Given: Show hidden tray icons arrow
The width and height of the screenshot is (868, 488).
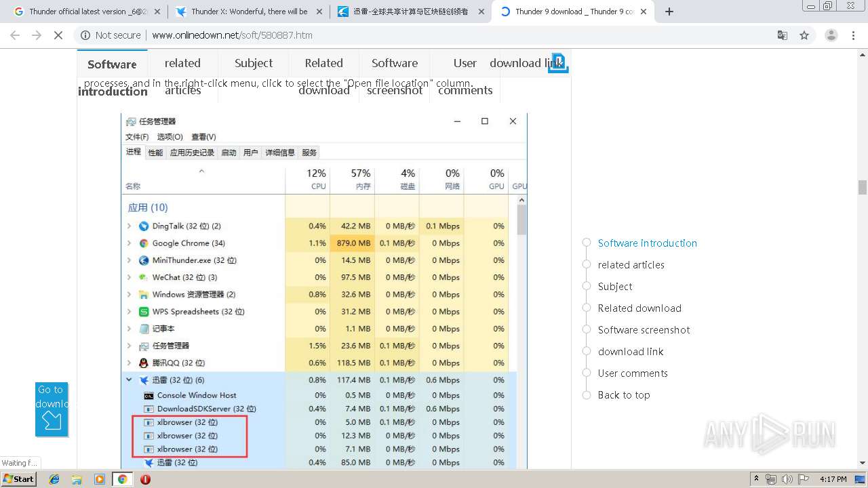Looking at the screenshot, I should click(756, 479).
